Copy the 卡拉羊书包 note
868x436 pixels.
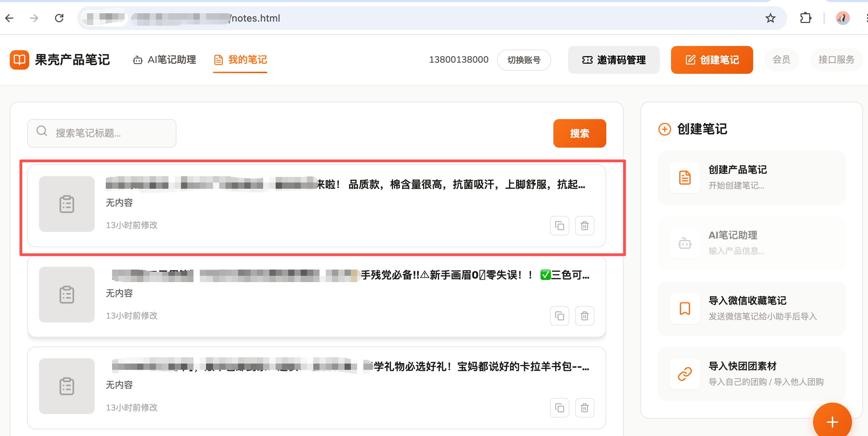click(559, 407)
